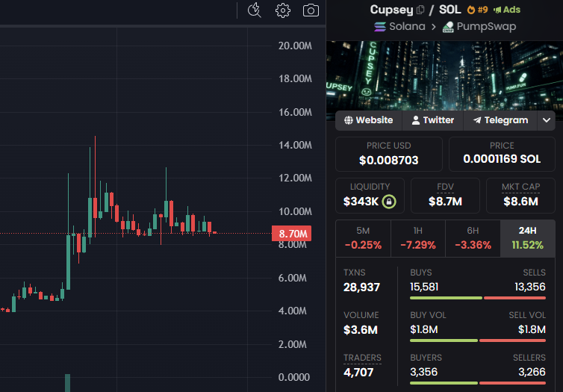Select the 24H timeframe tab
This screenshot has width=563, height=392.
point(528,238)
